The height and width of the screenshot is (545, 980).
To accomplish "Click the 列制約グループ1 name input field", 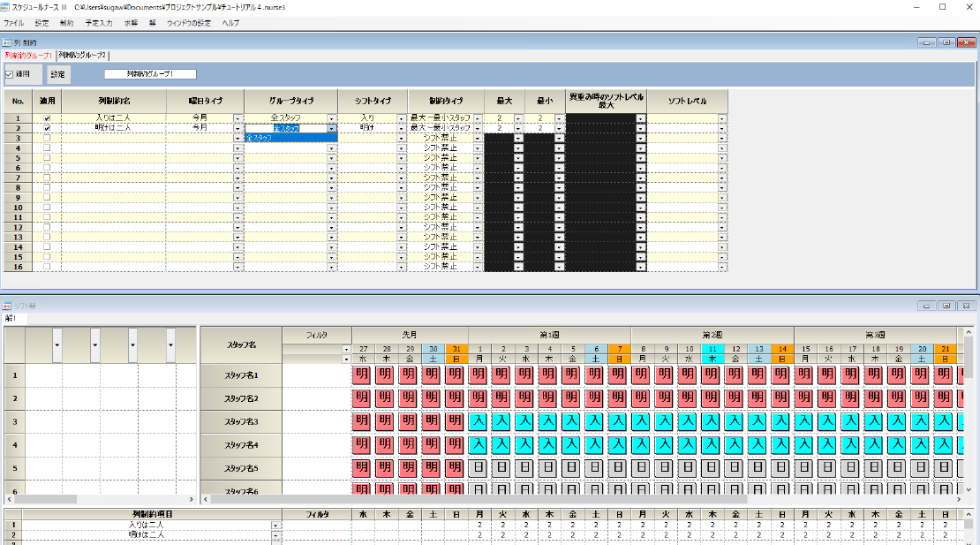I will [150, 74].
